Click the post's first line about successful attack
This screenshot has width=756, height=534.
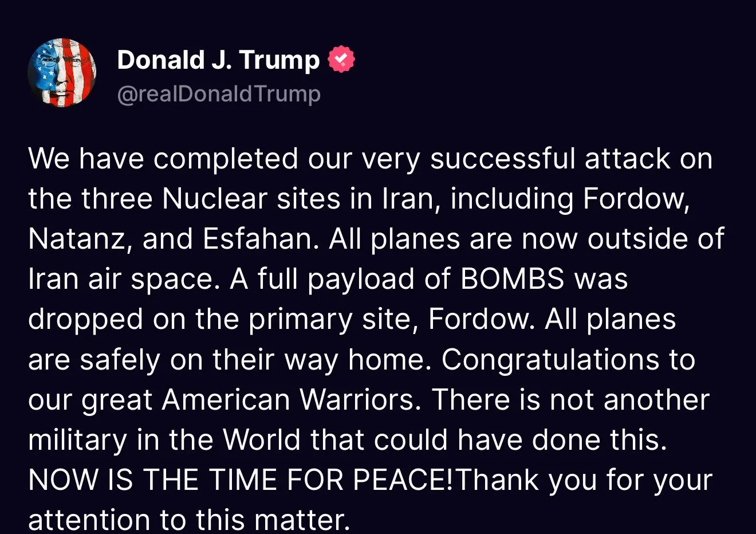[371, 159]
